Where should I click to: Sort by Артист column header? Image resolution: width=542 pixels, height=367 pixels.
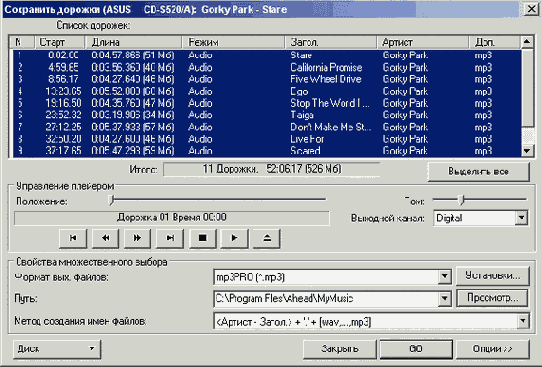[423, 42]
